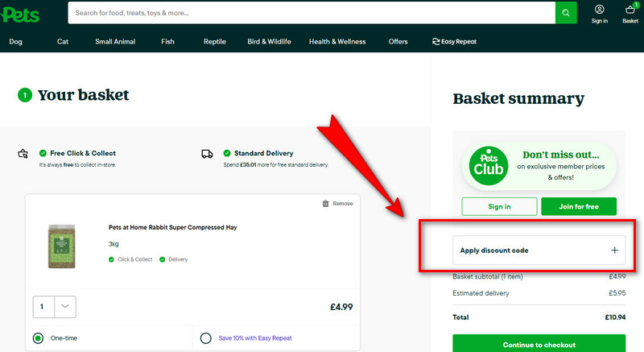Open the Basket icon in header
644x352 pixels.
(x=630, y=13)
